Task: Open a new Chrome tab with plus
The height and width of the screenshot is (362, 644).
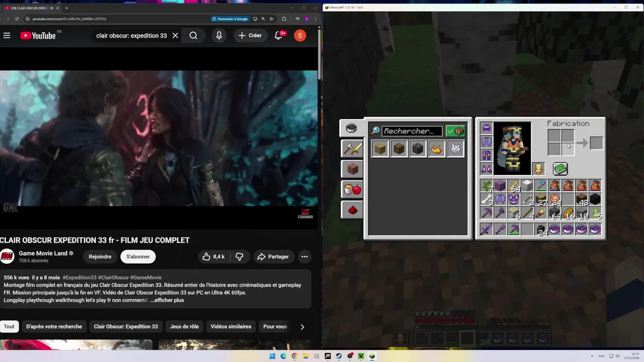Action: click(66, 8)
